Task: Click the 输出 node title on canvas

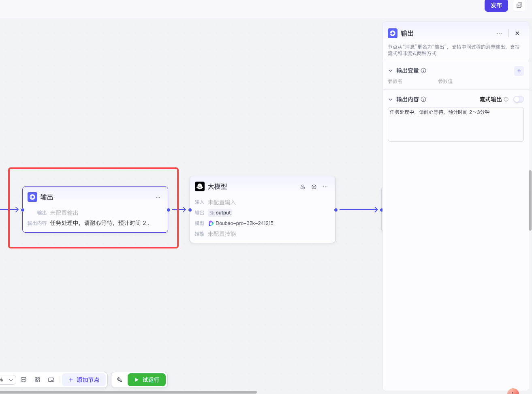Action: [x=47, y=197]
